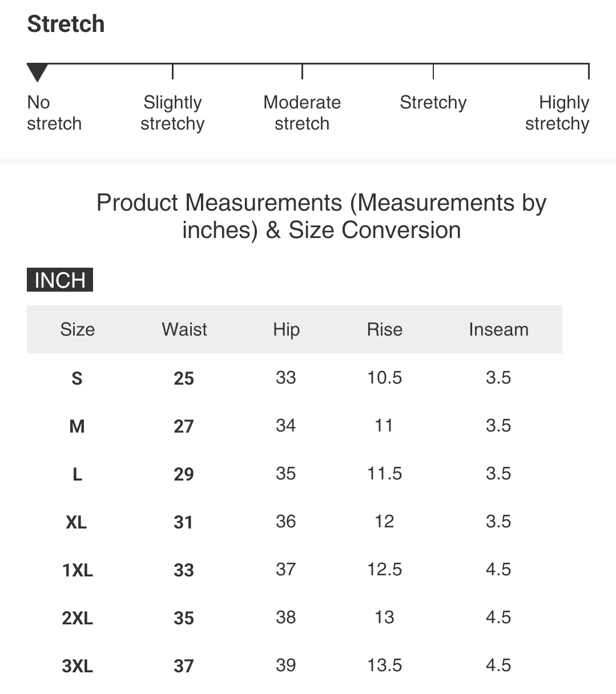Click the Slightly stretchy scale point

click(x=172, y=113)
